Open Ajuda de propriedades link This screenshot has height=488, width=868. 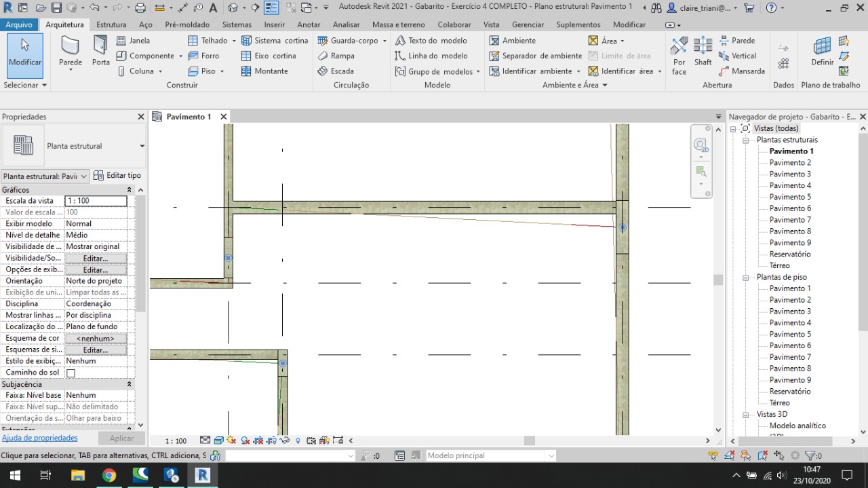coord(40,438)
